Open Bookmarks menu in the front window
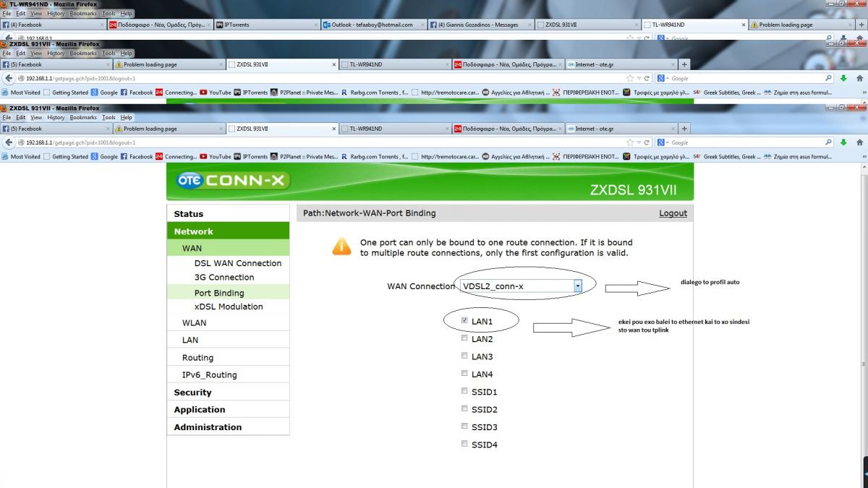This screenshot has height=488, width=868. click(x=83, y=117)
